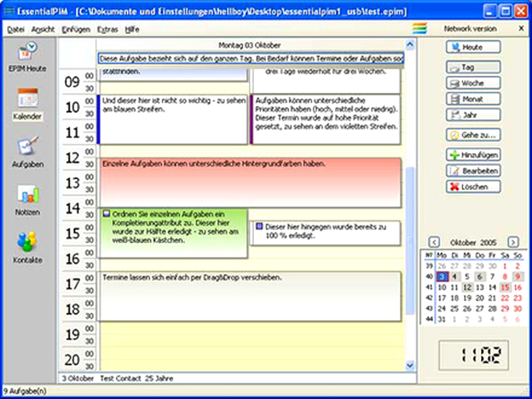This screenshot has height=399, width=532.
Task: Select the blue-stripe low priority appointment
Action: pos(172,119)
